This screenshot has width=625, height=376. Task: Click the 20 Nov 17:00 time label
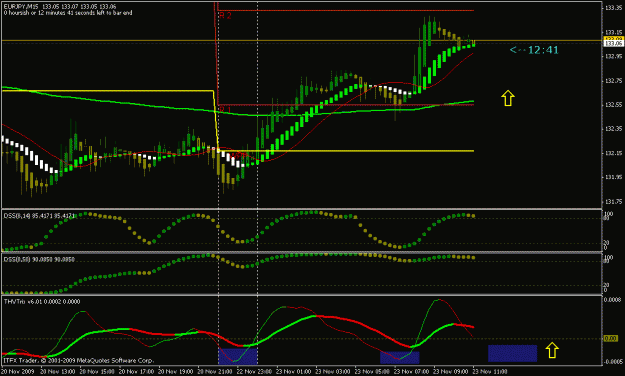136,372
